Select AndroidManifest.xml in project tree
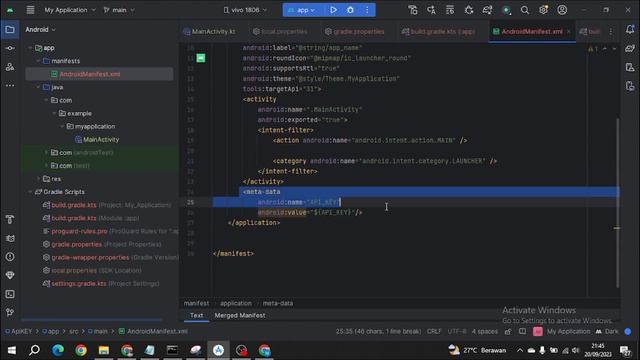Image resolution: width=640 pixels, height=360 pixels. tap(90, 74)
